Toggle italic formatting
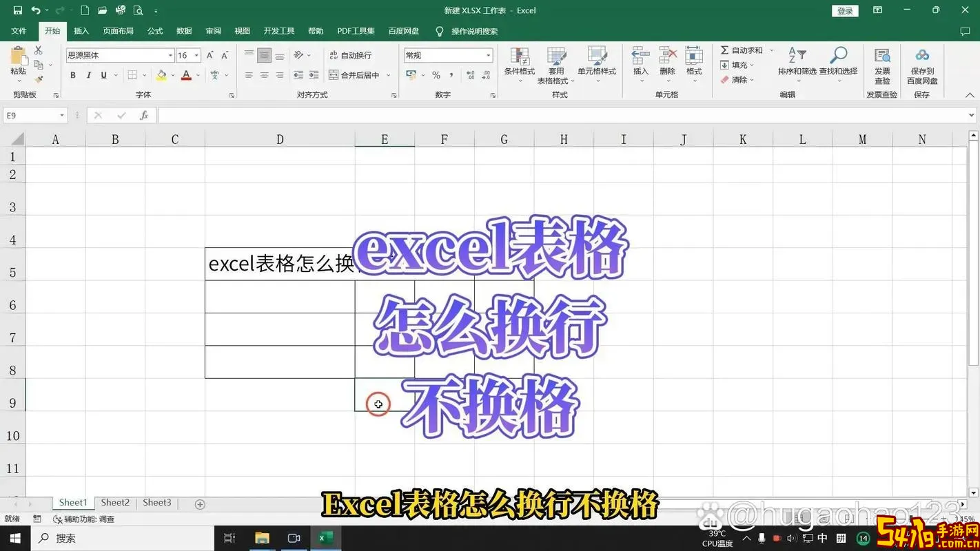This screenshot has height=551, width=980. 88,75
